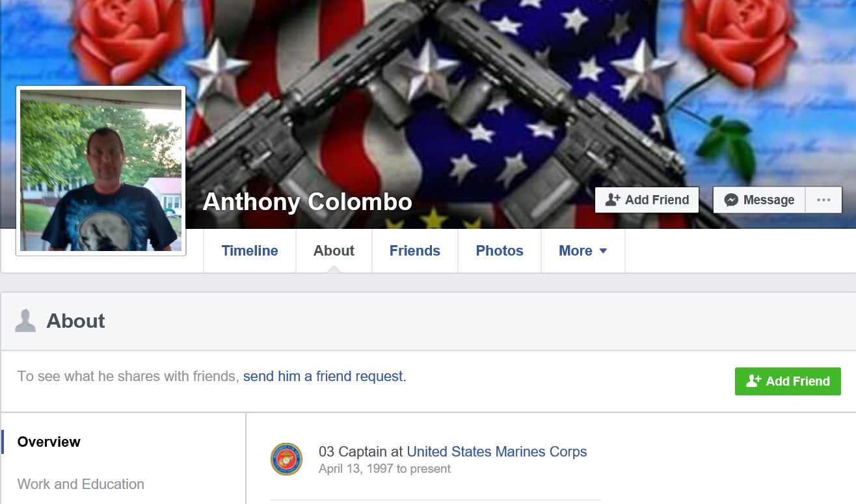Click the Messenger icon on Message button
This screenshot has height=504, width=856.
coord(731,200)
